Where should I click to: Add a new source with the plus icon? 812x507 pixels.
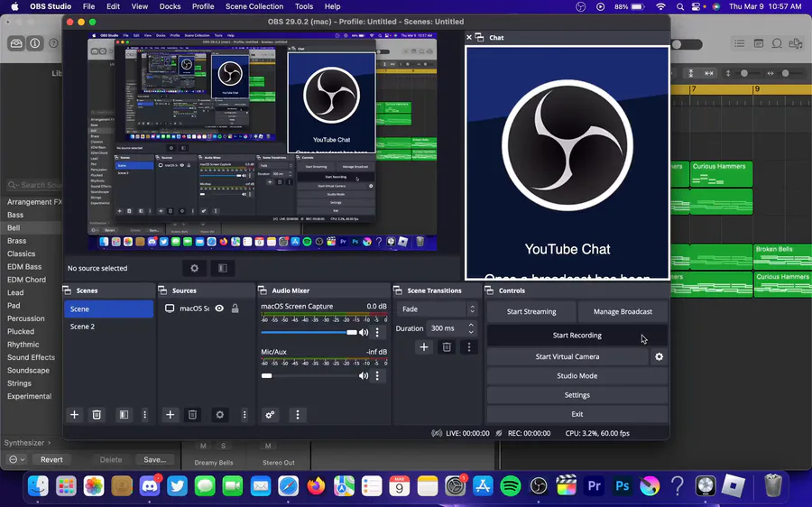click(170, 415)
